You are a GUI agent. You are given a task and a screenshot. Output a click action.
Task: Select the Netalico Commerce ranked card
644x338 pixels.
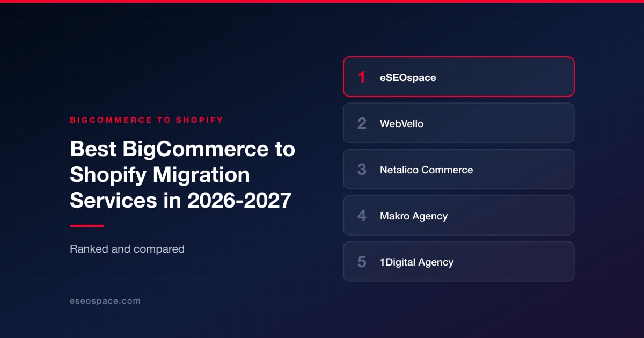pos(459,169)
